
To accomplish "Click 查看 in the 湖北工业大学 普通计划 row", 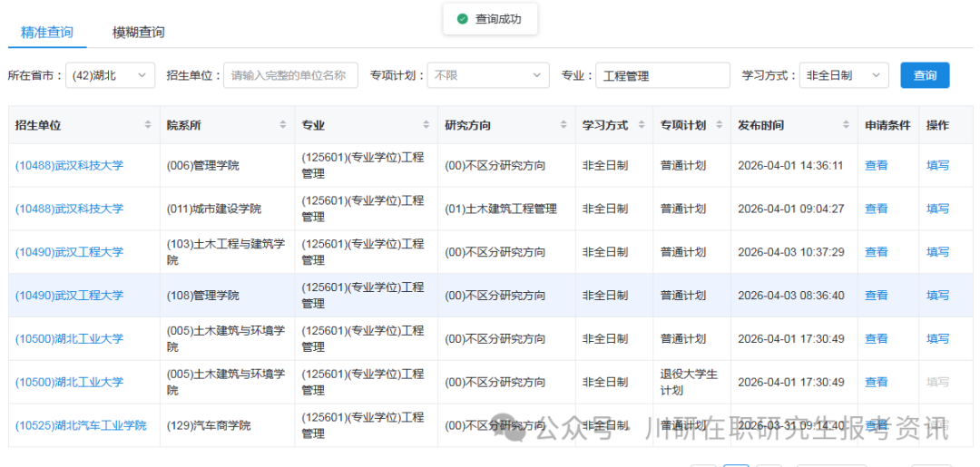I will coord(877,338).
